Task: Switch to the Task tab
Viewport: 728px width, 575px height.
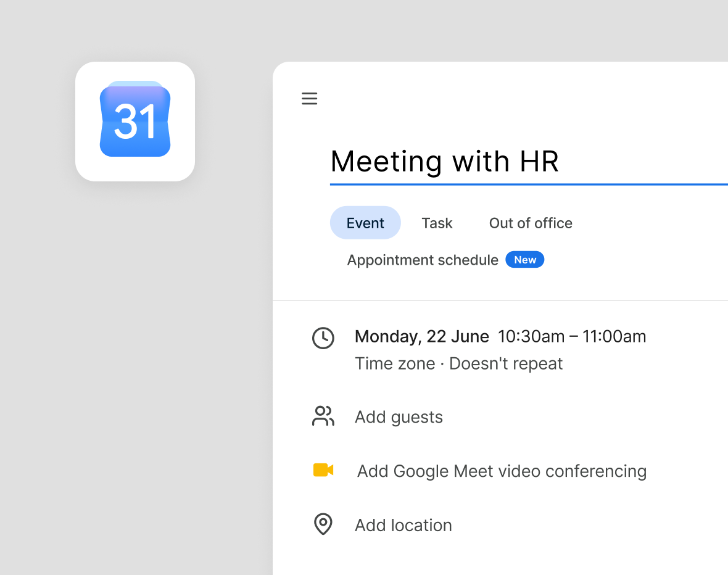Action: (437, 223)
